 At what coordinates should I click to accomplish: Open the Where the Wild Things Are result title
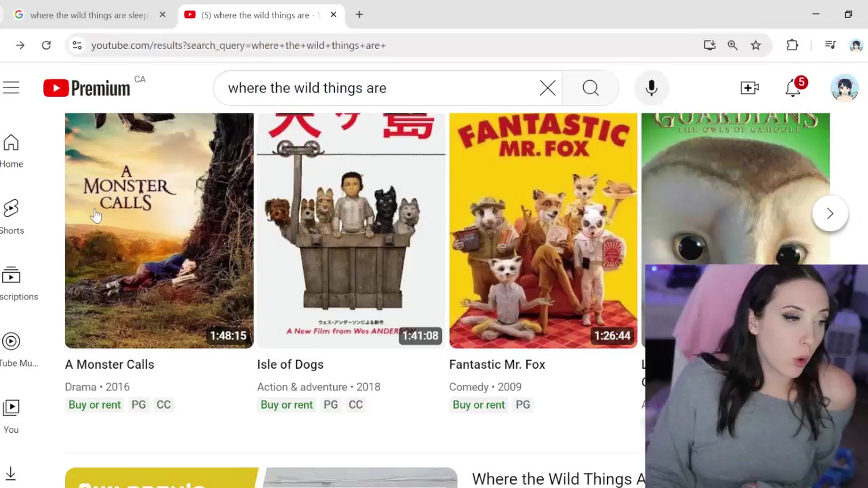[x=559, y=479]
